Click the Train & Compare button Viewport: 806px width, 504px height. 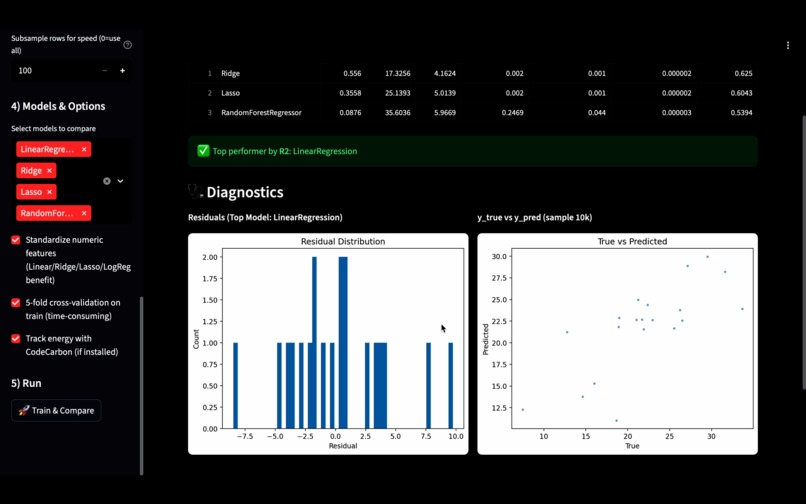(56, 410)
